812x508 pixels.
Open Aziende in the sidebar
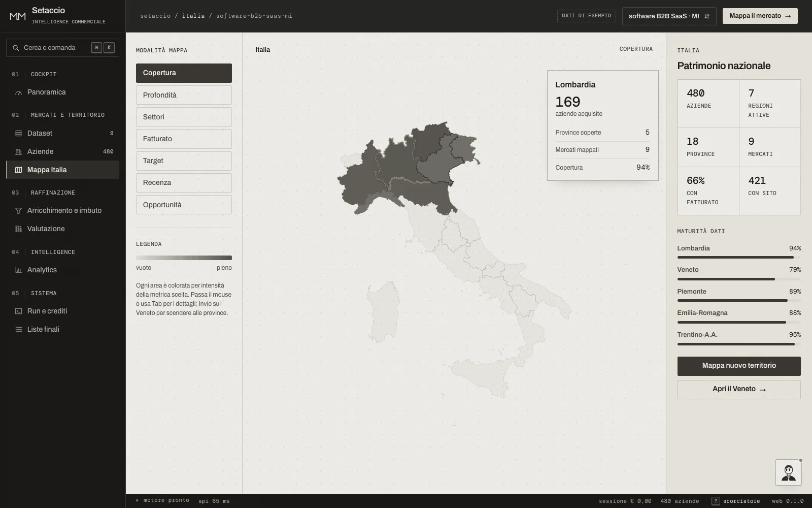point(62,152)
